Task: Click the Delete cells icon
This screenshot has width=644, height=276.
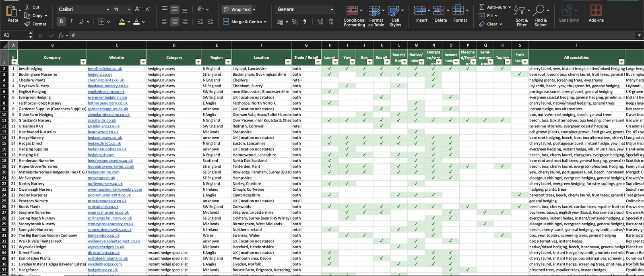Action: pyautogui.click(x=439, y=10)
